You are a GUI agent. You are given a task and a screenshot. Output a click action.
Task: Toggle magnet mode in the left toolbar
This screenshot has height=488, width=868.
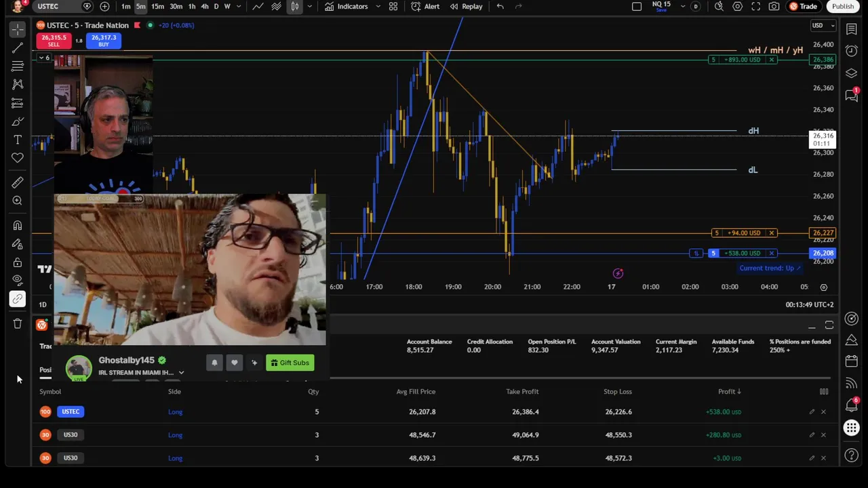coord(18,225)
